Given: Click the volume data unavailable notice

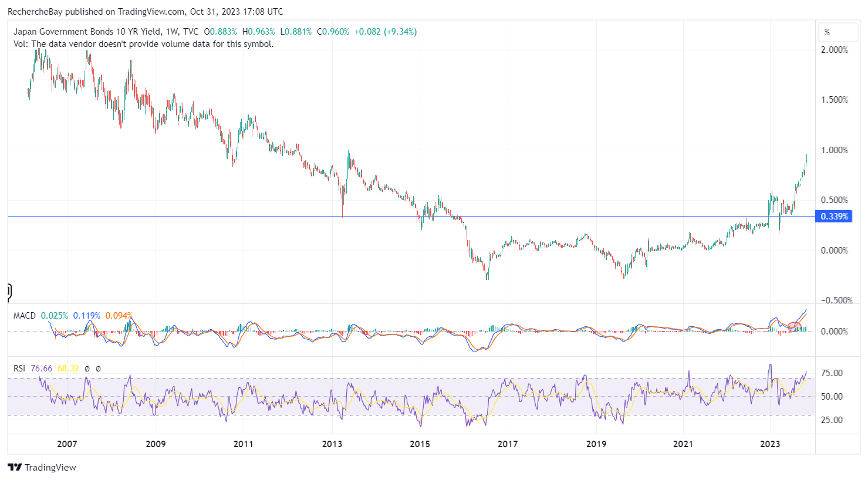Looking at the screenshot, I should 143,44.
